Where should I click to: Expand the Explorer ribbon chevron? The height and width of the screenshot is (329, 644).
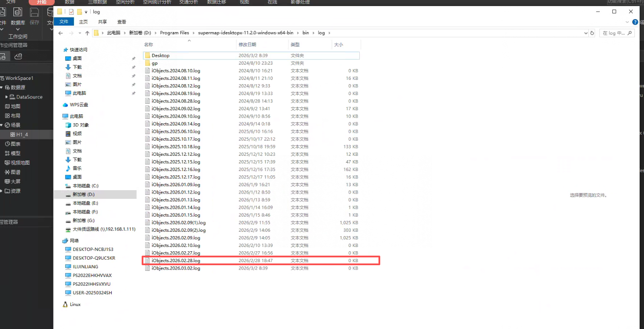pos(627,22)
